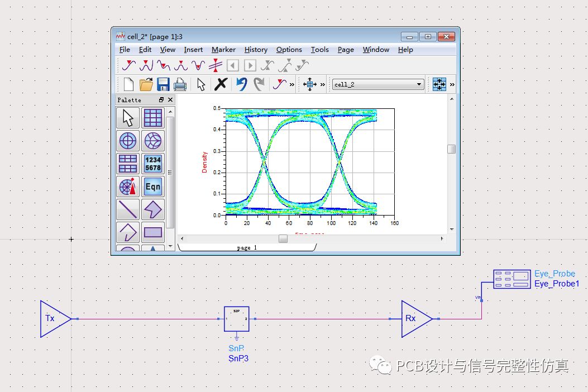The image size is (588, 392).
Task: Select the Smith chart palette icon
Action: 153,141
